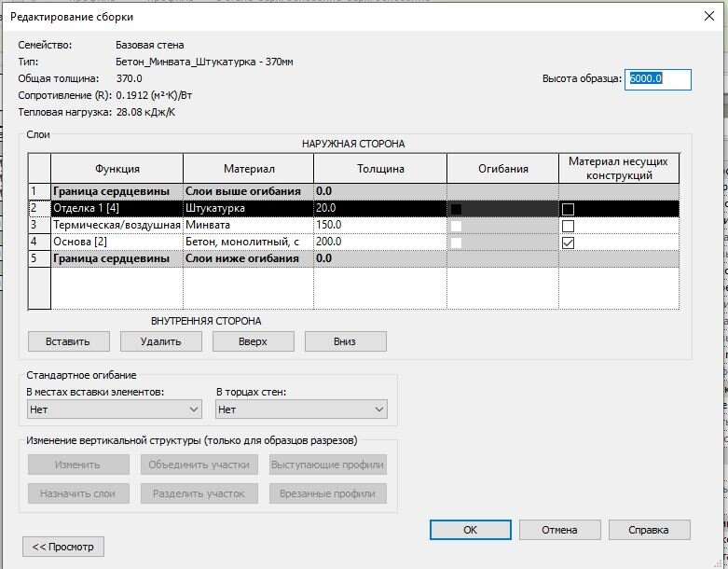Viewport: 728px width, 569px height.
Task: Click the Высота образца input field
Action: click(657, 79)
